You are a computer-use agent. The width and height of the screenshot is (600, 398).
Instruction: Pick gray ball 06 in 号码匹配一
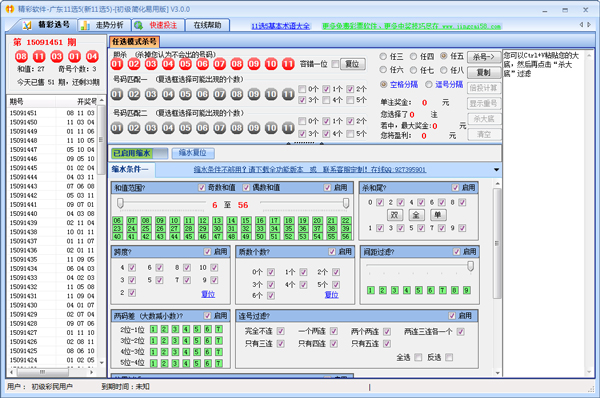pyautogui.click(x=202, y=94)
